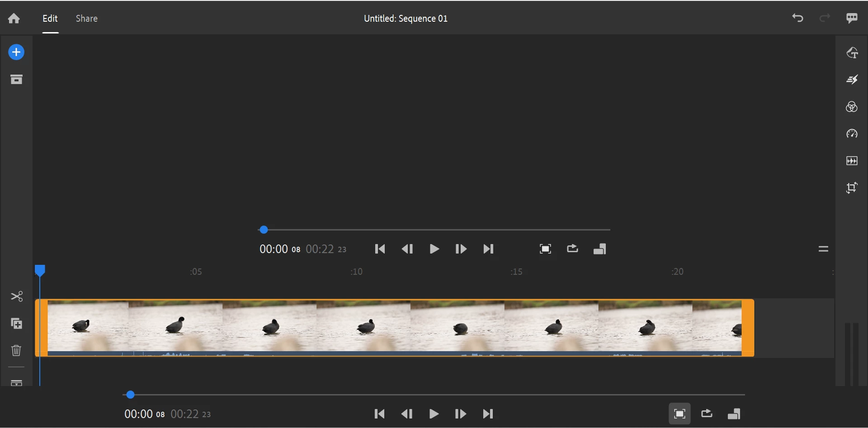
Task: Expand the track controls icon under trash
Action: (16, 382)
